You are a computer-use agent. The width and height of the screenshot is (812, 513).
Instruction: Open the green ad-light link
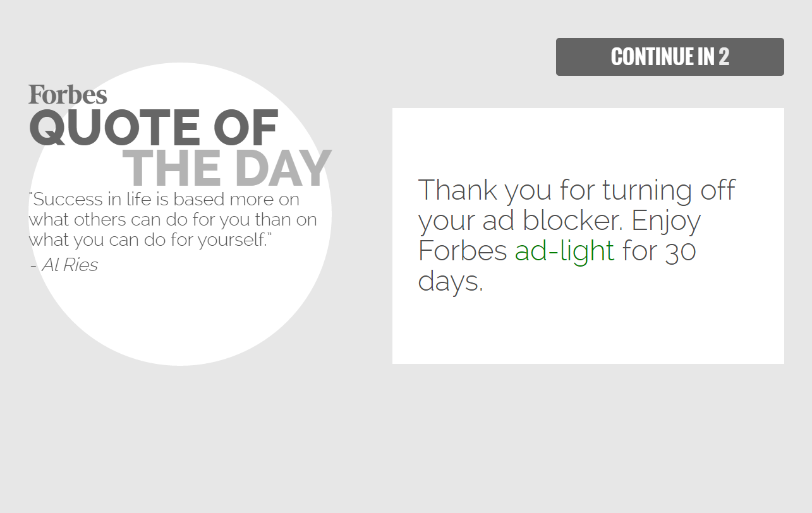[564, 251]
